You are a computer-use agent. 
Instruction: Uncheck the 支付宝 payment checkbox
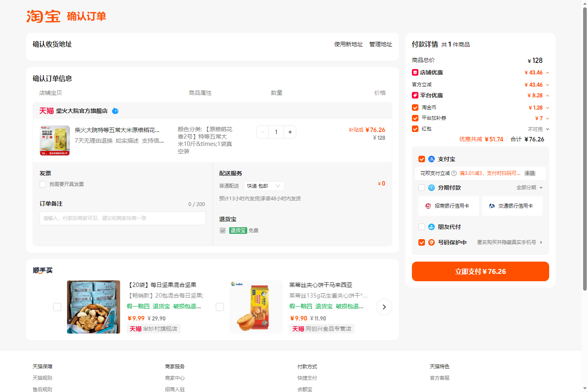(422, 159)
